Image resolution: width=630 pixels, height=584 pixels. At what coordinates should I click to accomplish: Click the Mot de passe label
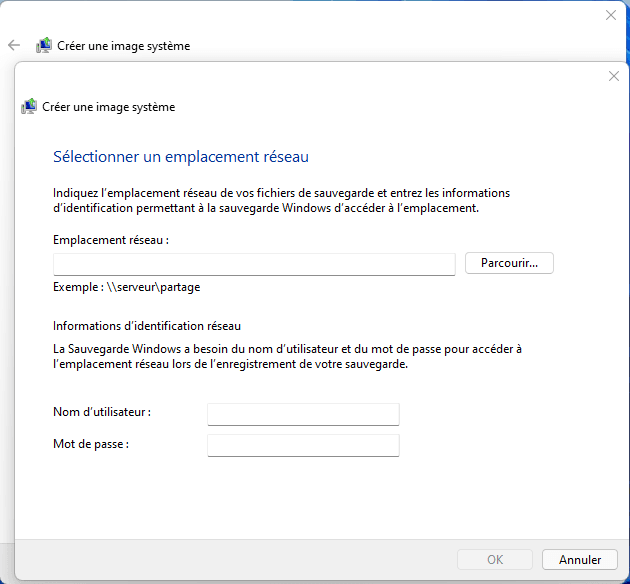click(x=91, y=443)
